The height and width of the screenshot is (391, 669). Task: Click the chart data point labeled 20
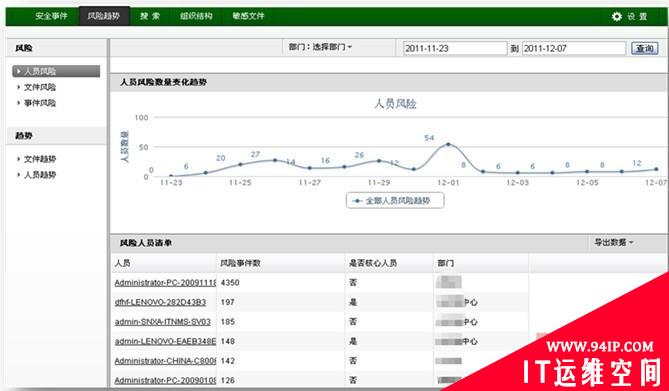240,164
